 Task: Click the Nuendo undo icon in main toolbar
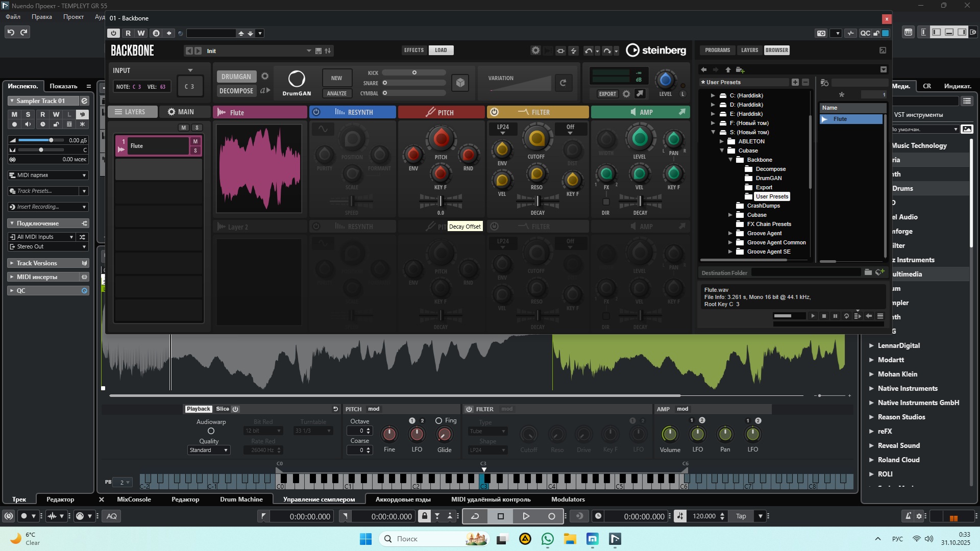11,32
